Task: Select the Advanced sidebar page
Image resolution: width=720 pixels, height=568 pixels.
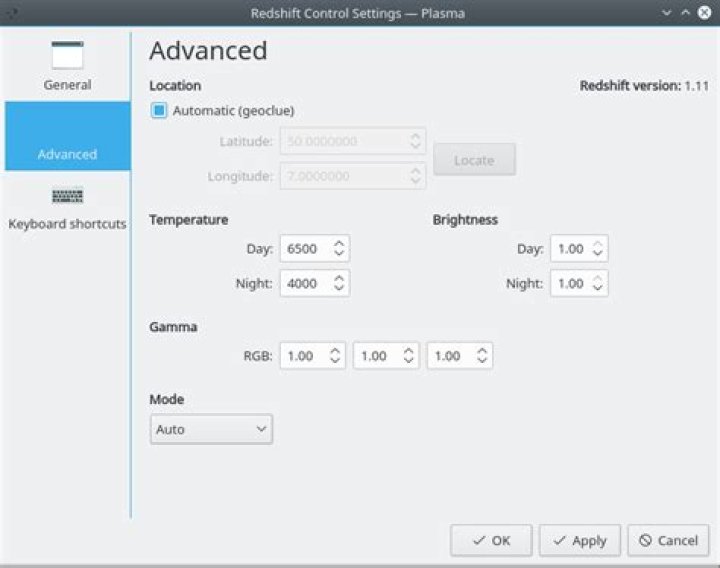Action: 68,136
